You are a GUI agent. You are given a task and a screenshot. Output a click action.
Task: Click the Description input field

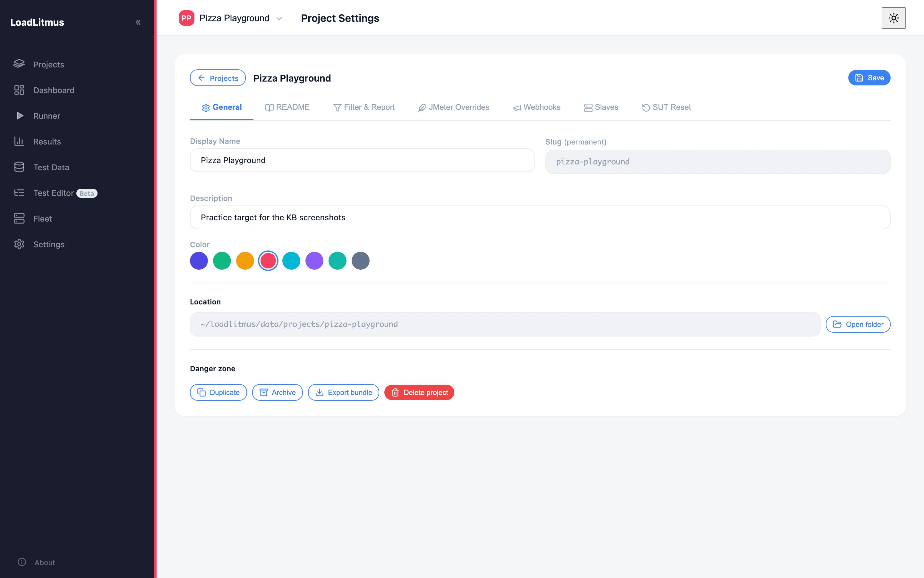coord(540,217)
